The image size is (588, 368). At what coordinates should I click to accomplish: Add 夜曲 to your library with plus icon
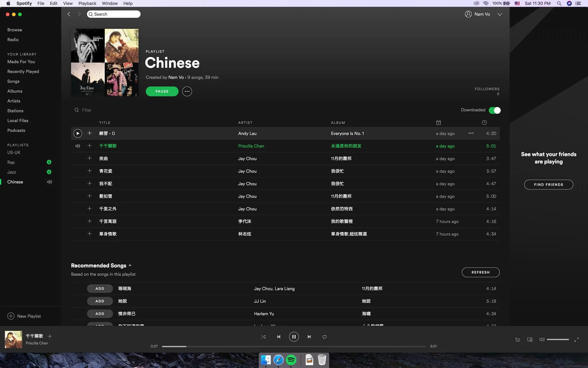click(x=89, y=158)
